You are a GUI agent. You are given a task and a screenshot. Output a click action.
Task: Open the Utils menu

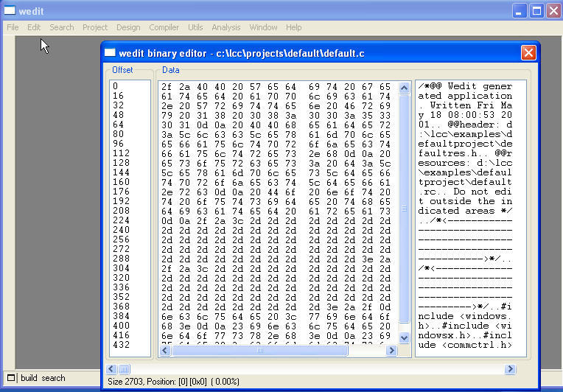tap(195, 27)
